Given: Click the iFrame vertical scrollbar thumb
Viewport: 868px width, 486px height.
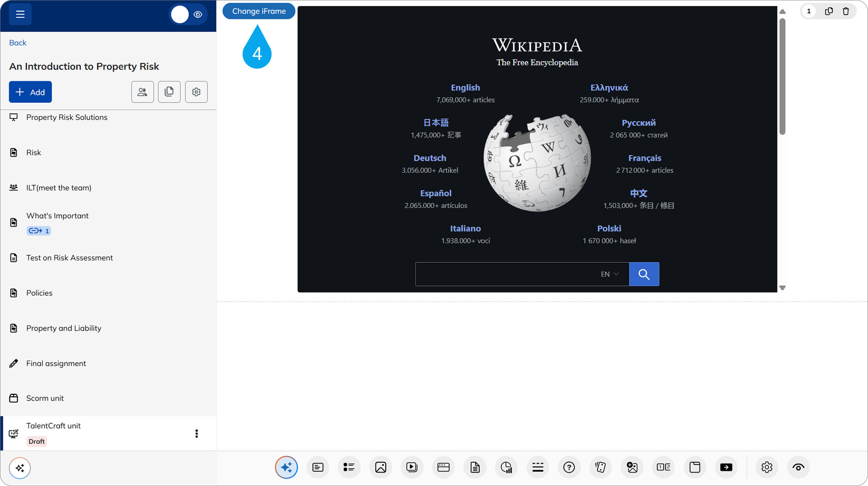Looking at the screenshot, I should [x=782, y=75].
